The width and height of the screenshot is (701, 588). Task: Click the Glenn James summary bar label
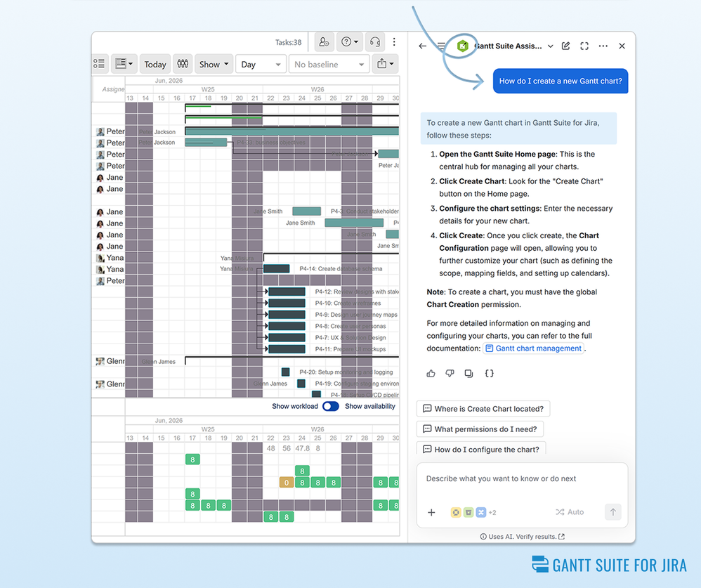click(x=159, y=362)
